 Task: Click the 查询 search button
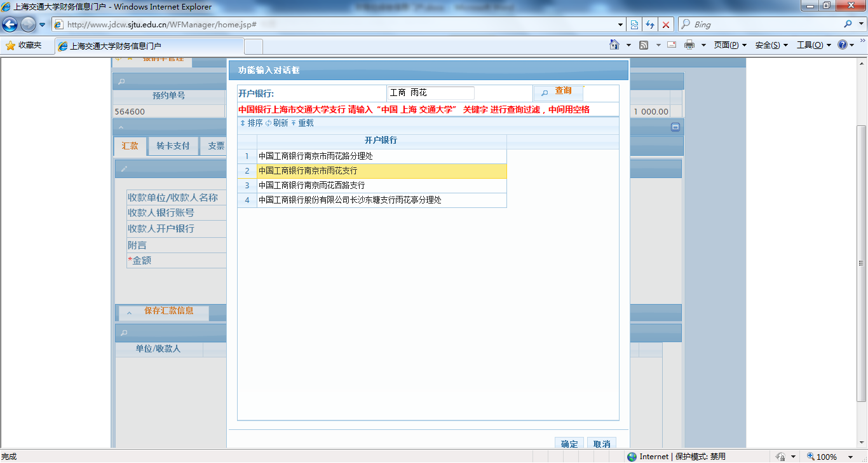click(557, 92)
